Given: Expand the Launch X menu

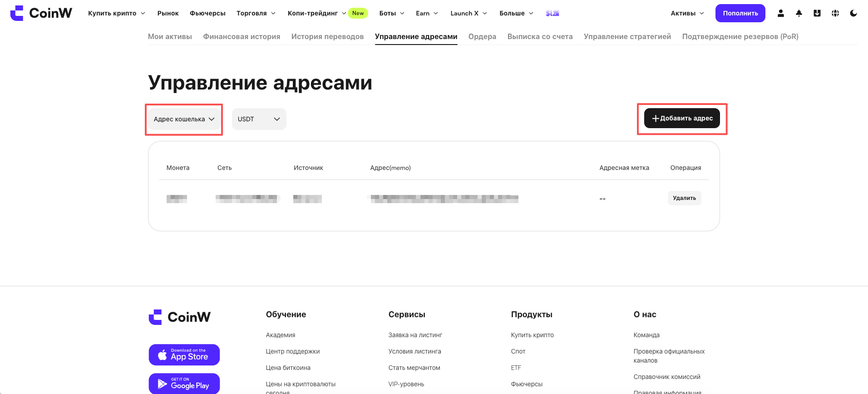Looking at the screenshot, I should (x=469, y=13).
